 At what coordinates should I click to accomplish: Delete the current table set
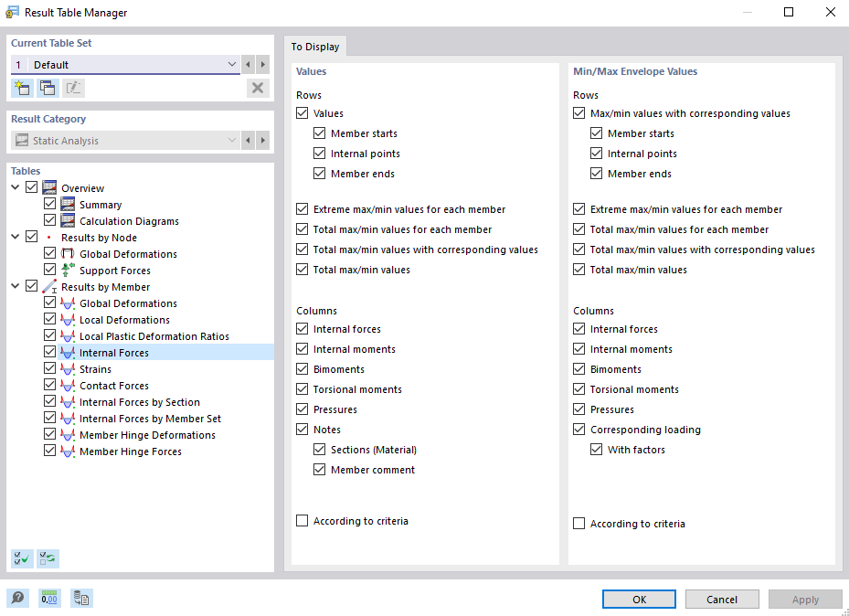pos(257,88)
